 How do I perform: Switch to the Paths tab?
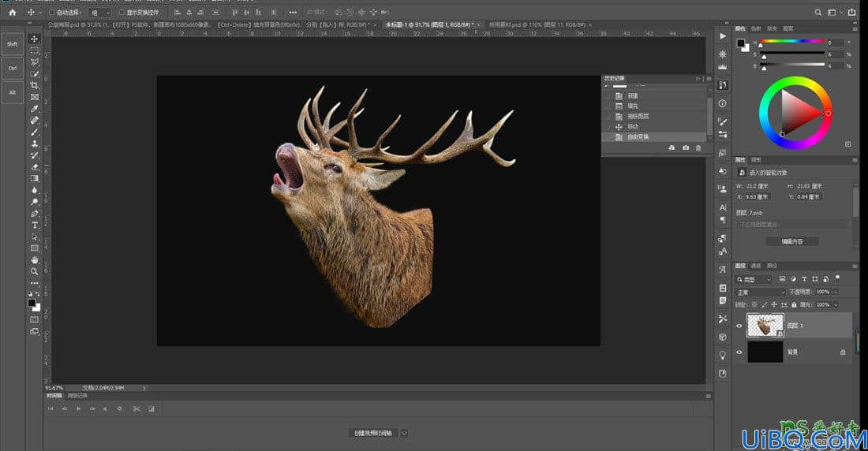coord(772,266)
